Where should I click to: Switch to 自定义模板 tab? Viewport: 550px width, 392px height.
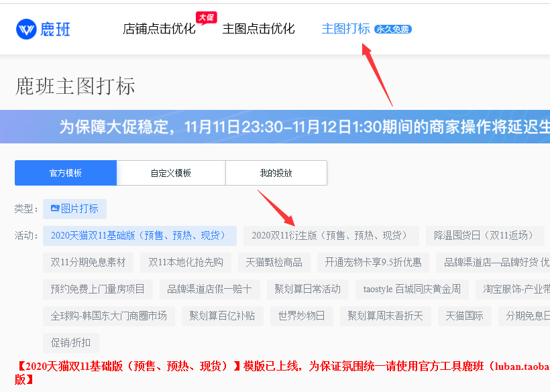(x=171, y=173)
